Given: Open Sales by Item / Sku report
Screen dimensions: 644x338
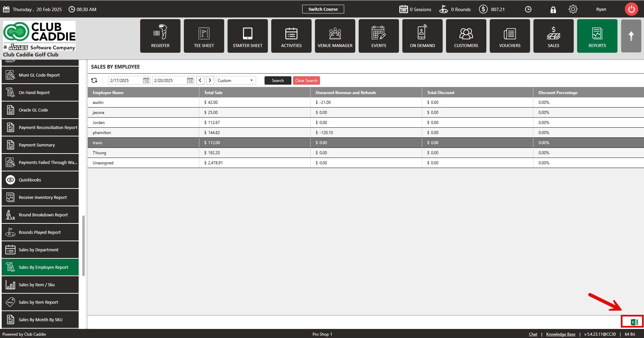Looking at the screenshot, I should pyautogui.click(x=40, y=285).
